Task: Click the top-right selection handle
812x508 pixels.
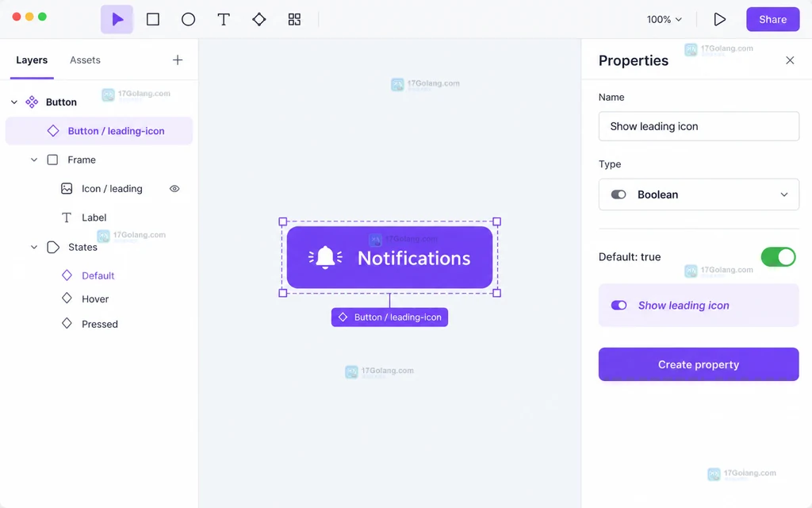Action: pyautogui.click(x=496, y=221)
